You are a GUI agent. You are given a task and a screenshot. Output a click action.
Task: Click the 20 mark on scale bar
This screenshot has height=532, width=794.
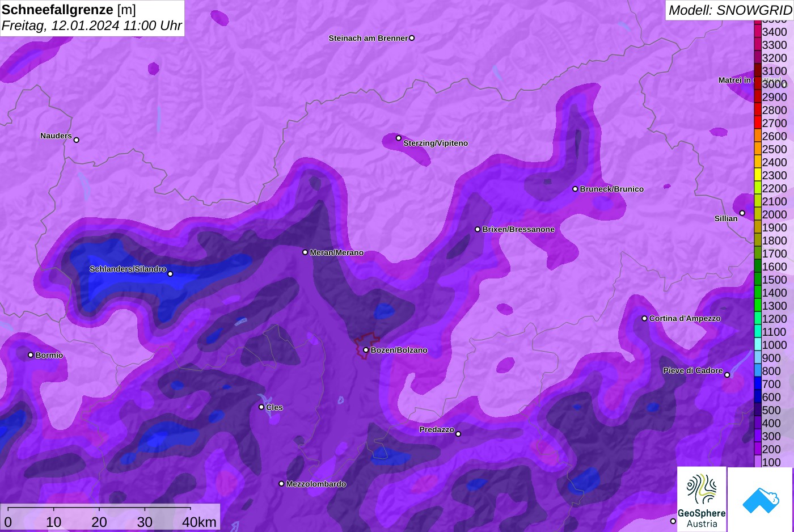tap(99, 522)
